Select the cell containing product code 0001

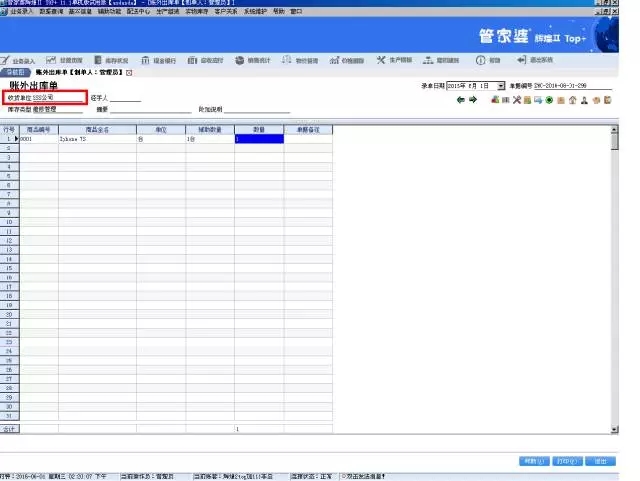[x=39, y=139]
